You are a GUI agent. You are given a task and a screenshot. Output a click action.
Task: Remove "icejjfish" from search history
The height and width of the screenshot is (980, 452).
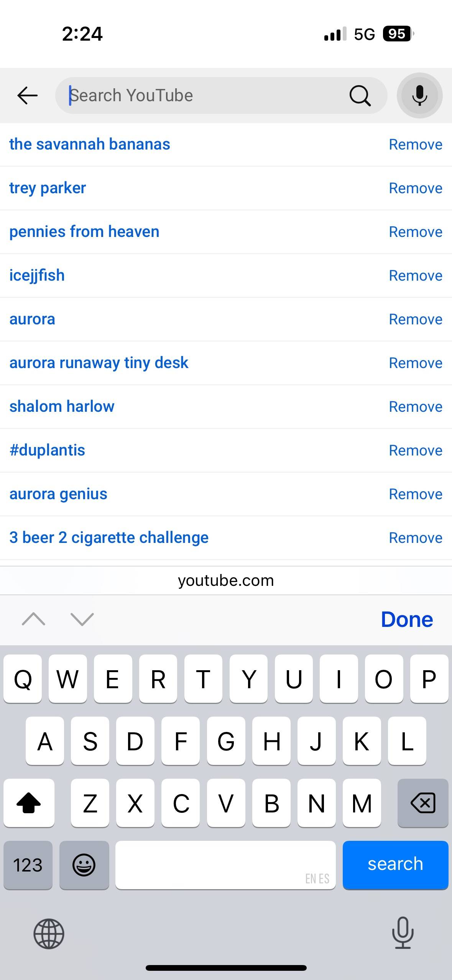(416, 275)
